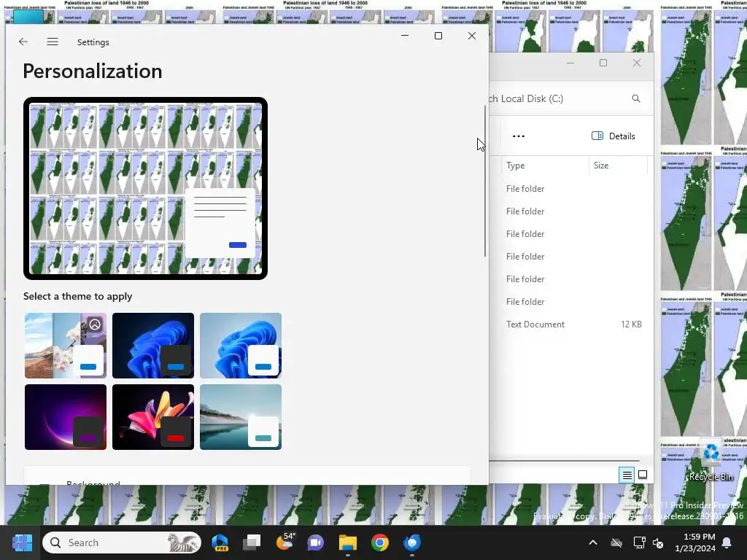Launch Google Chrome from the taskbar

pyautogui.click(x=379, y=542)
